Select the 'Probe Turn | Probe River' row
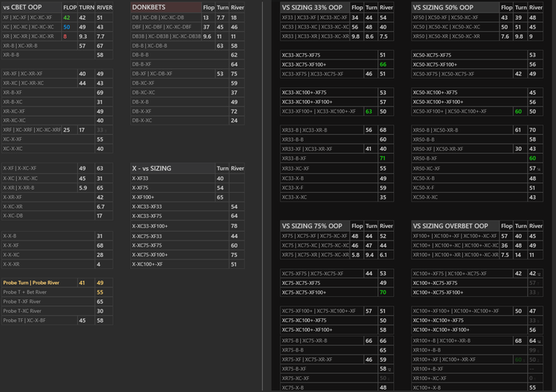This screenshot has height=392, width=556. pyautogui.click(x=57, y=282)
